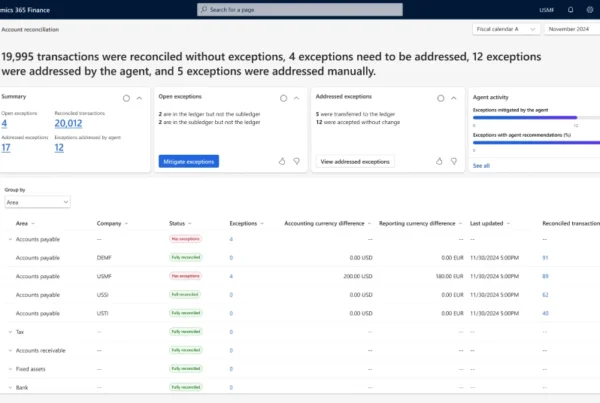This screenshot has height=403, width=600.
Task: Click the circle icon on Summary card
Action: pyautogui.click(x=126, y=98)
